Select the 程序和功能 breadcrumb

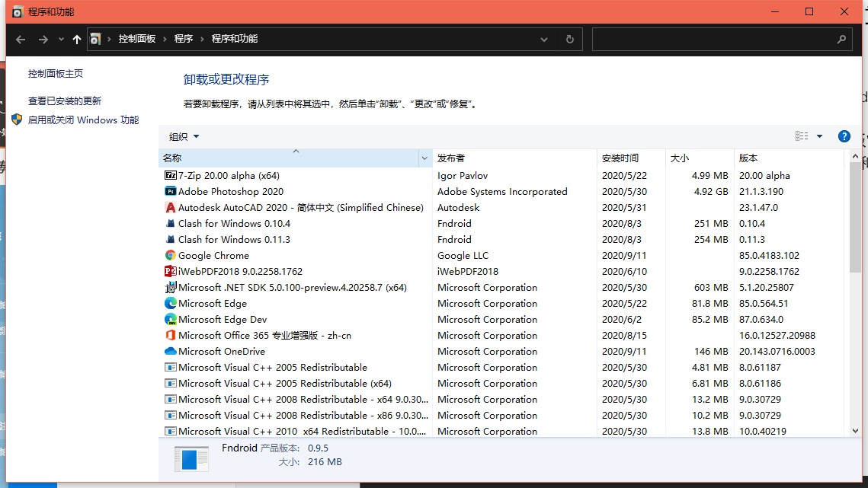click(x=235, y=39)
